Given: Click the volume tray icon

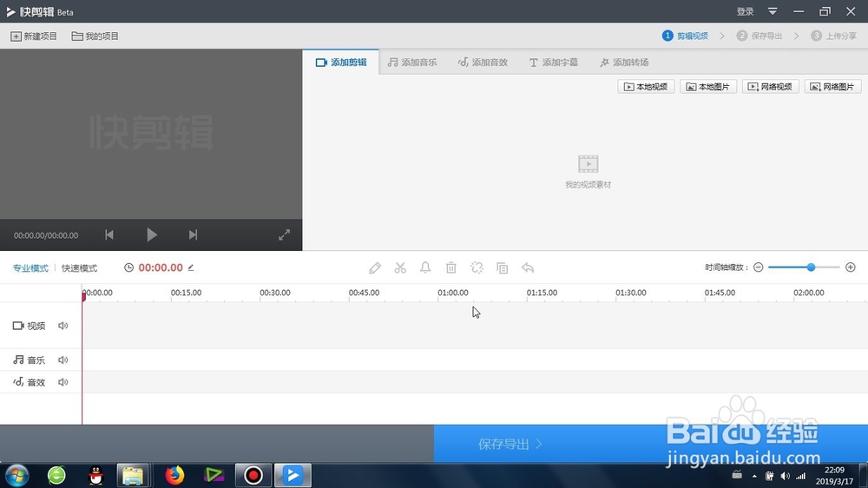Looking at the screenshot, I should (x=785, y=476).
